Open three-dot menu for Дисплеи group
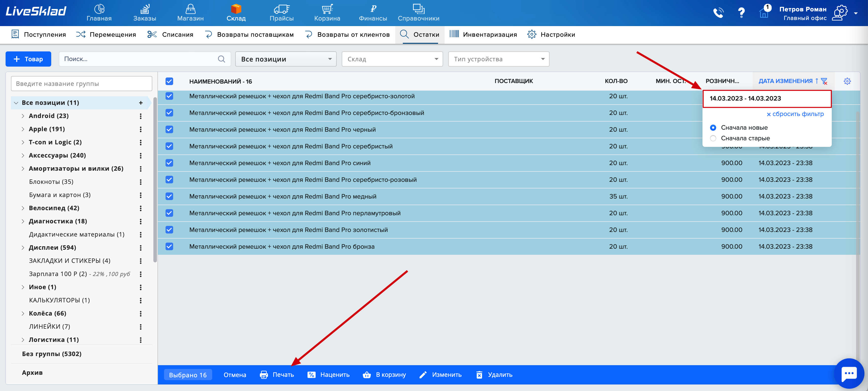Viewport: 868px width, 391px height. [x=140, y=248]
